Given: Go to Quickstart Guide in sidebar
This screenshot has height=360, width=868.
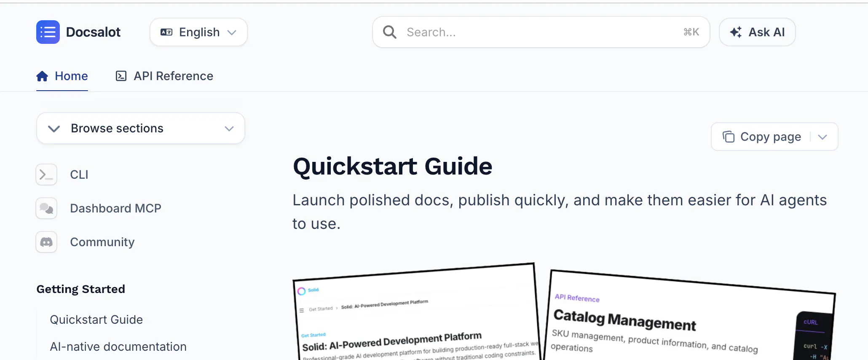Looking at the screenshot, I should [x=96, y=320].
